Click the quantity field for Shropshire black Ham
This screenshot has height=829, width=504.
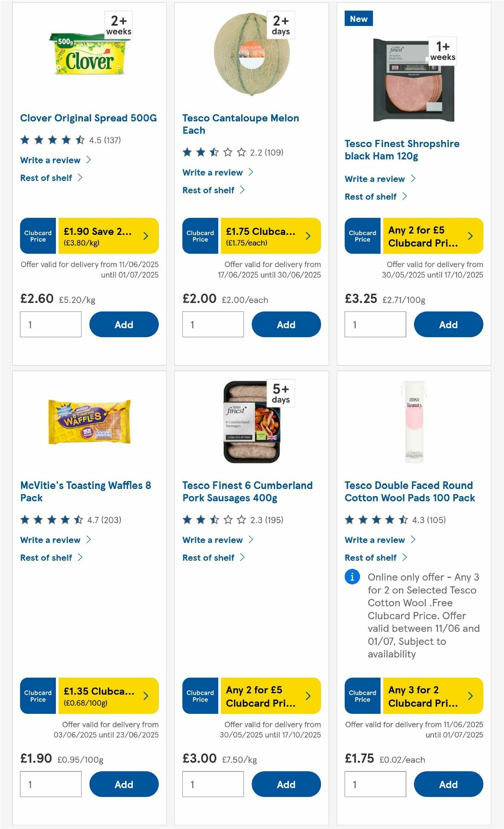tap(375, 324)
